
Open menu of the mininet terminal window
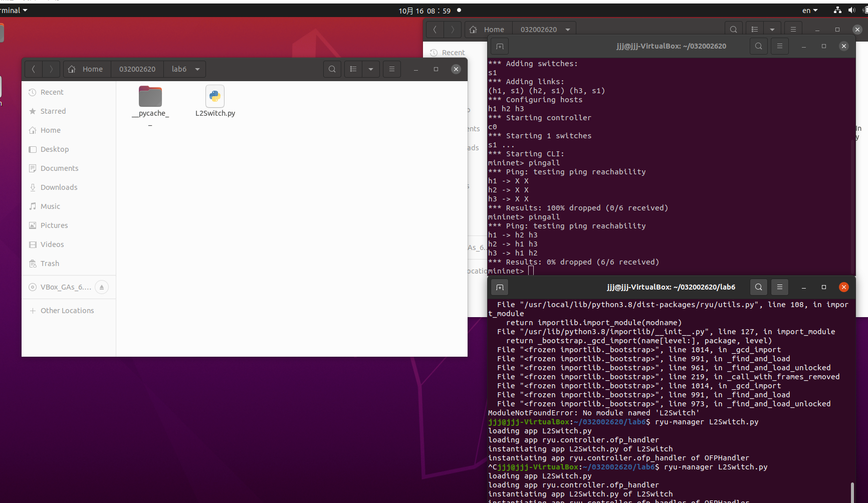780,46
